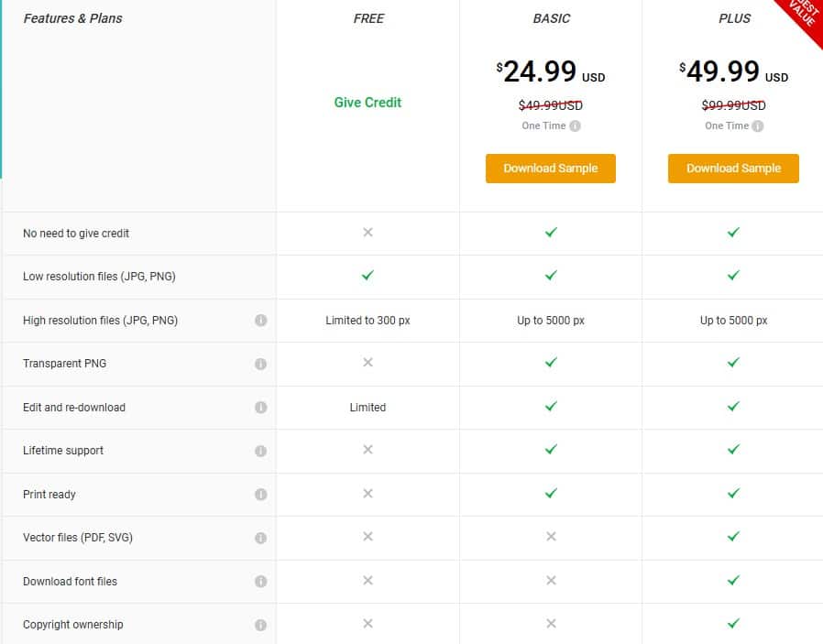Image resolution: width=823 pixels, height=644 pixels.
Task: Click the Download font files label
Action: [70, 581]
